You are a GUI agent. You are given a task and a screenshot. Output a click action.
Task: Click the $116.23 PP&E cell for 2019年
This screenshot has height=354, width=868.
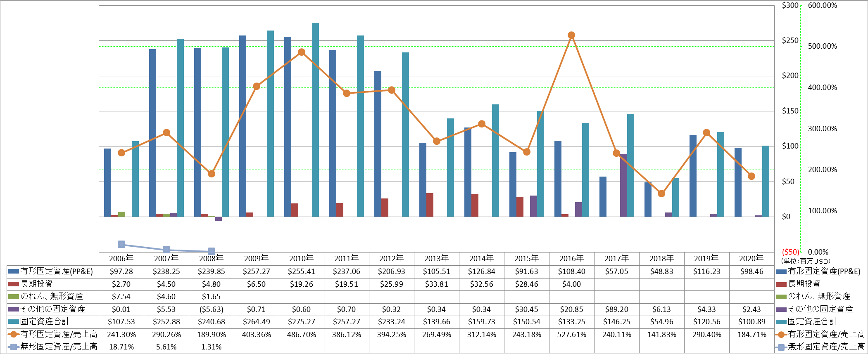tap(706, 271)
